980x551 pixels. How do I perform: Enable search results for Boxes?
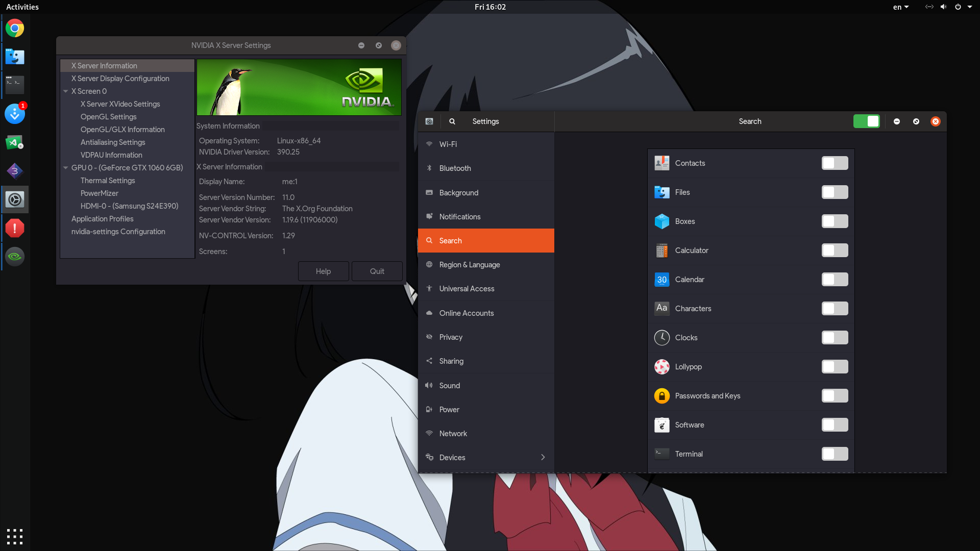click(835, 221)
